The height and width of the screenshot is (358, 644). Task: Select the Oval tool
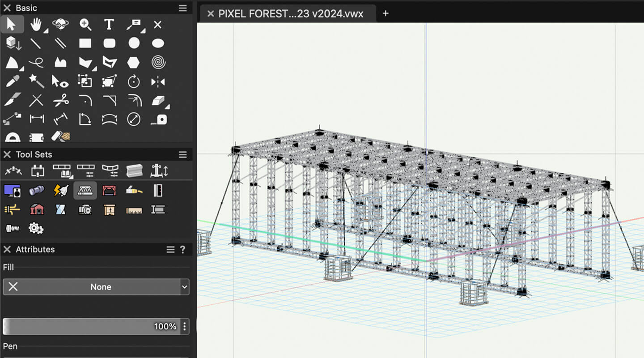(x=158, y=43)
